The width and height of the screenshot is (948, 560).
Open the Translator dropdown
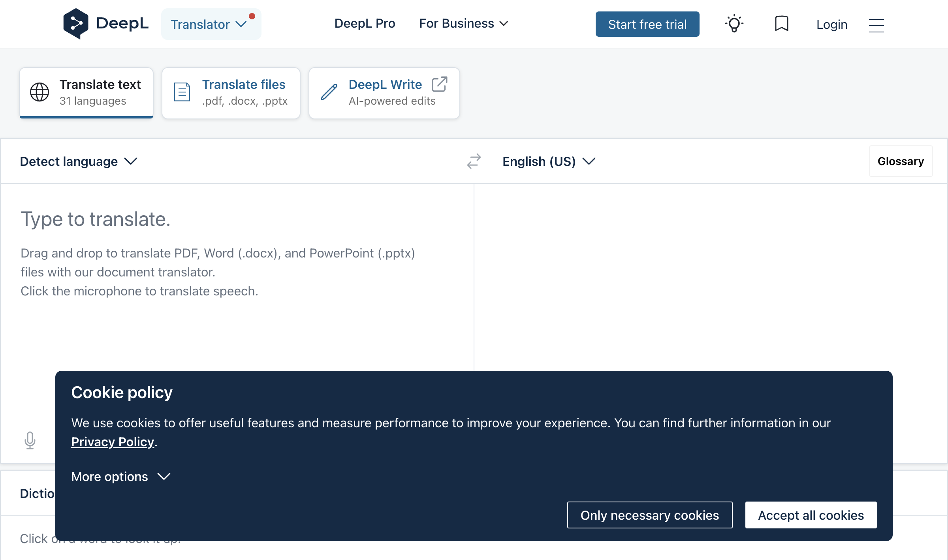point(211,24)
